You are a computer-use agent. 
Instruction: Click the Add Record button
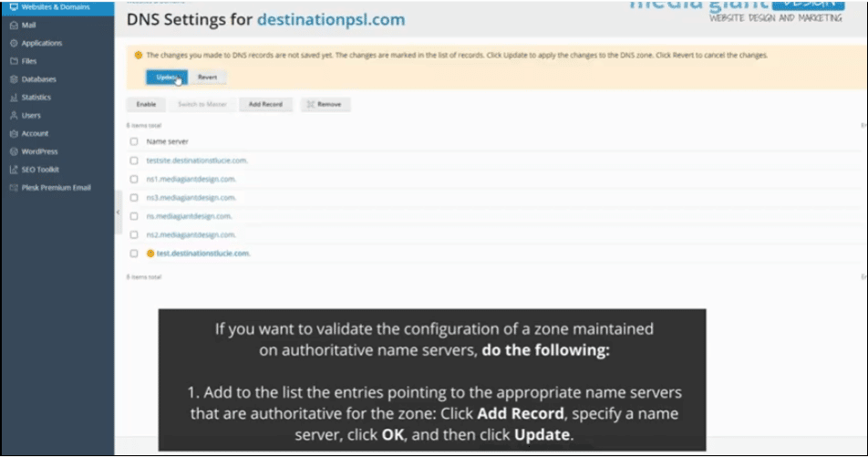tap(265, 104)
